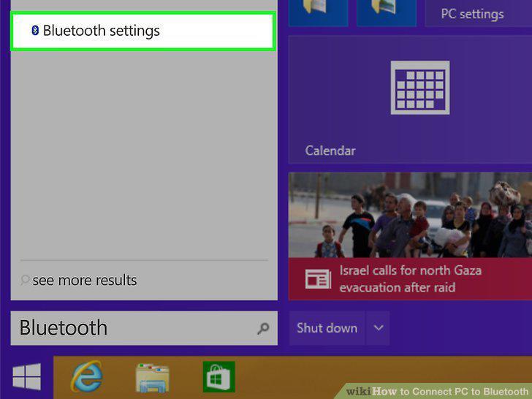
Task: Open File Explorer from the taskbar
Action: point(152,378)
